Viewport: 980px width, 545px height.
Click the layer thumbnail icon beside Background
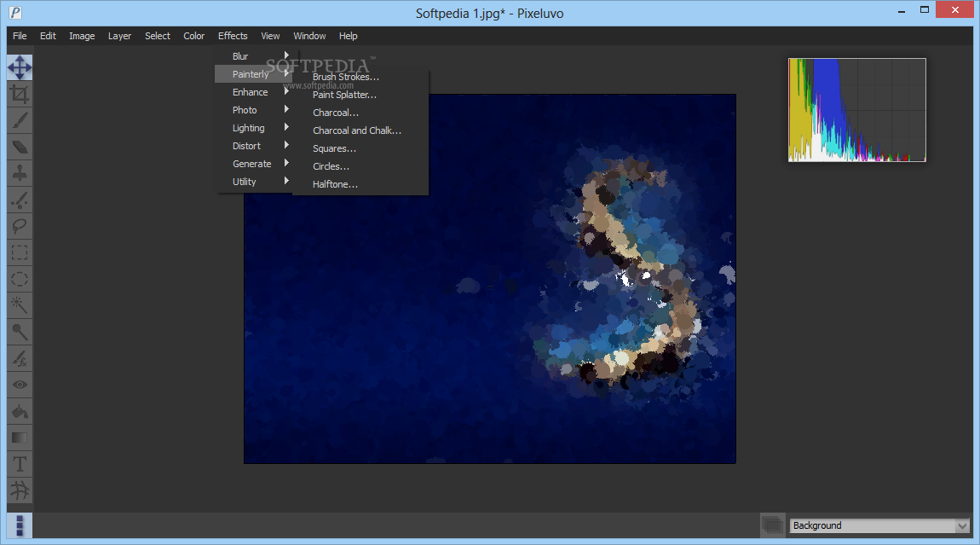point(773,525)
